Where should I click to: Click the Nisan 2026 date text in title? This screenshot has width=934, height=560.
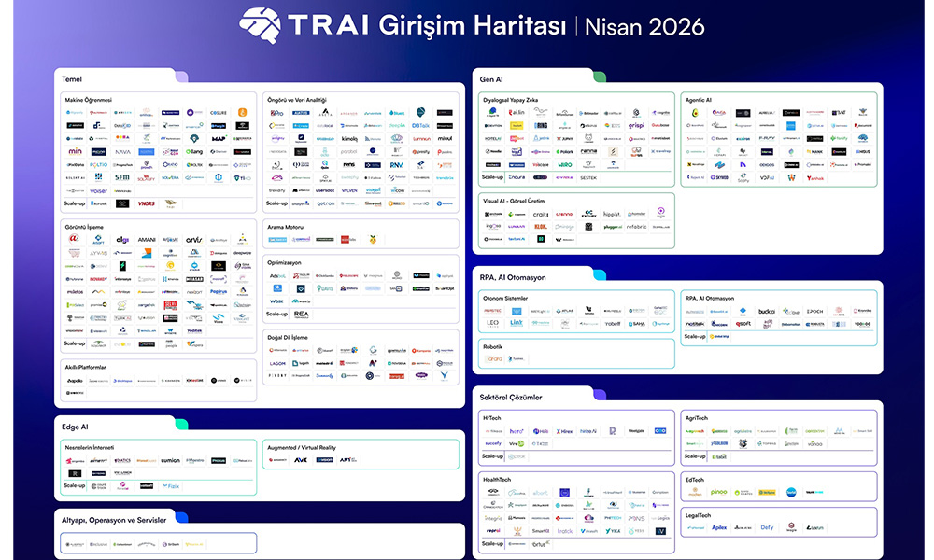tap(644, 26)
